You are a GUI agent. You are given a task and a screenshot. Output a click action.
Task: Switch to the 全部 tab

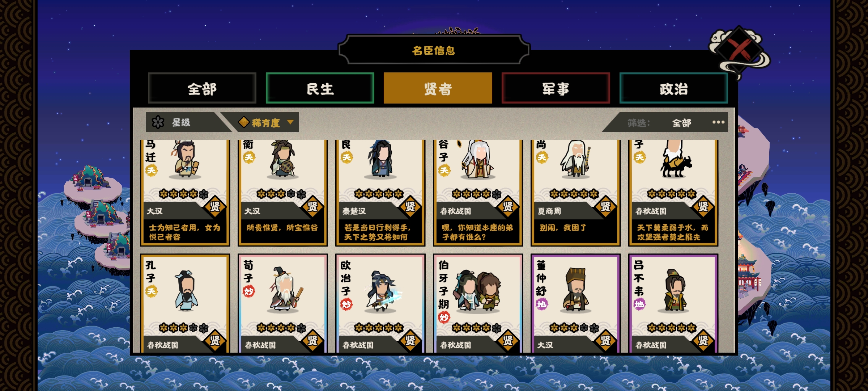click(202, 88)
